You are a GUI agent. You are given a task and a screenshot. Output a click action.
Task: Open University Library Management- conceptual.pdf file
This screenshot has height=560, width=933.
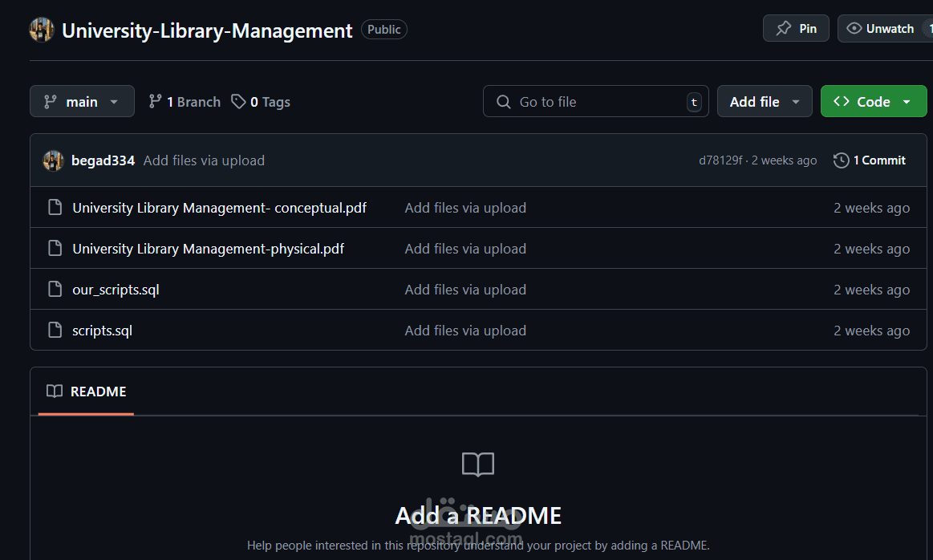click(220, 208)
